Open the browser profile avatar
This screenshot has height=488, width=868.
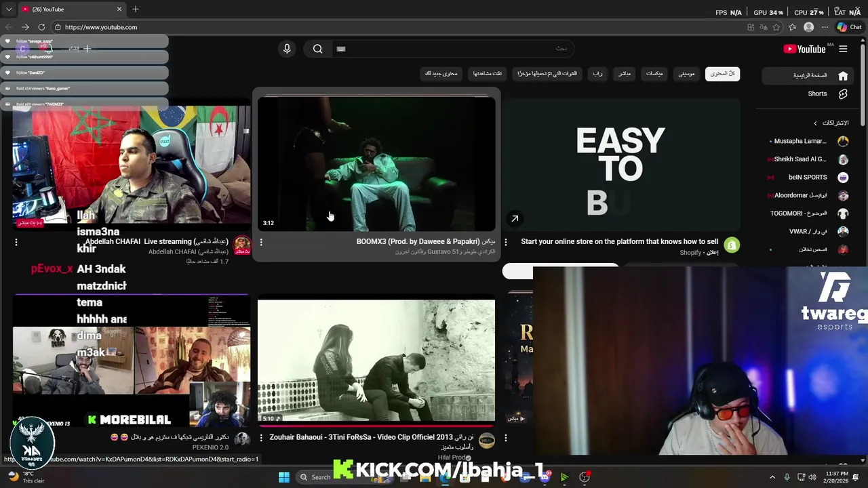[x=808, y=27]
